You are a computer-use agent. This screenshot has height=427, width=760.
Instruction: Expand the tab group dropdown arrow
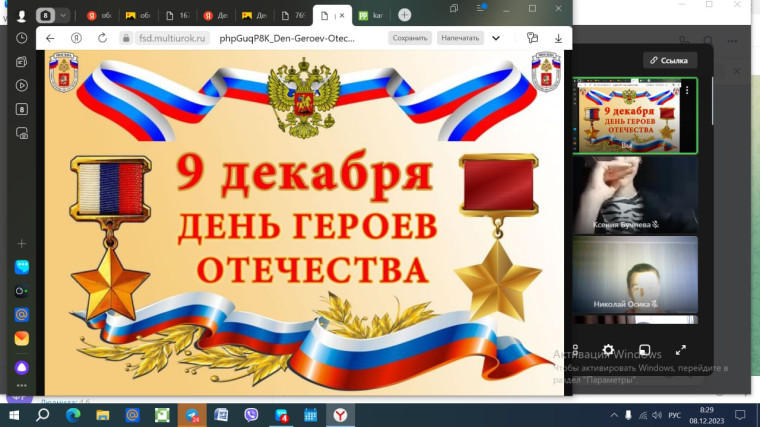tap(64, 15)
